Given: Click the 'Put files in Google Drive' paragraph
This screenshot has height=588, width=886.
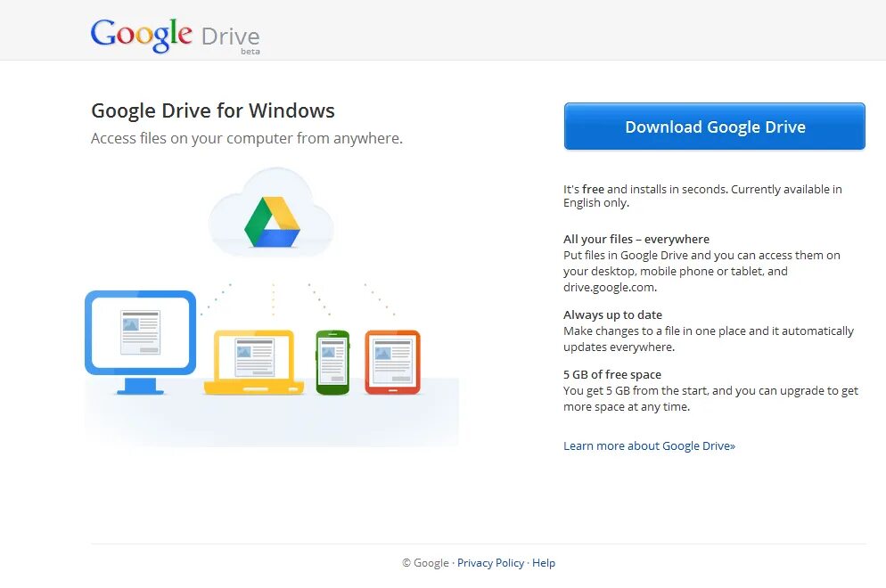Looking at the screenshot, I should point(701,271).
